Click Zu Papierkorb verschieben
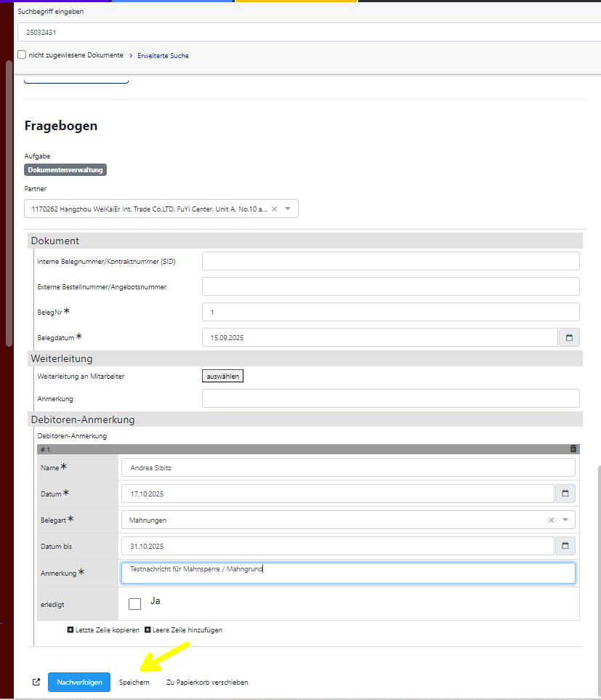The height and width of the screenshot is (700, 601). [x=207, y=683]
